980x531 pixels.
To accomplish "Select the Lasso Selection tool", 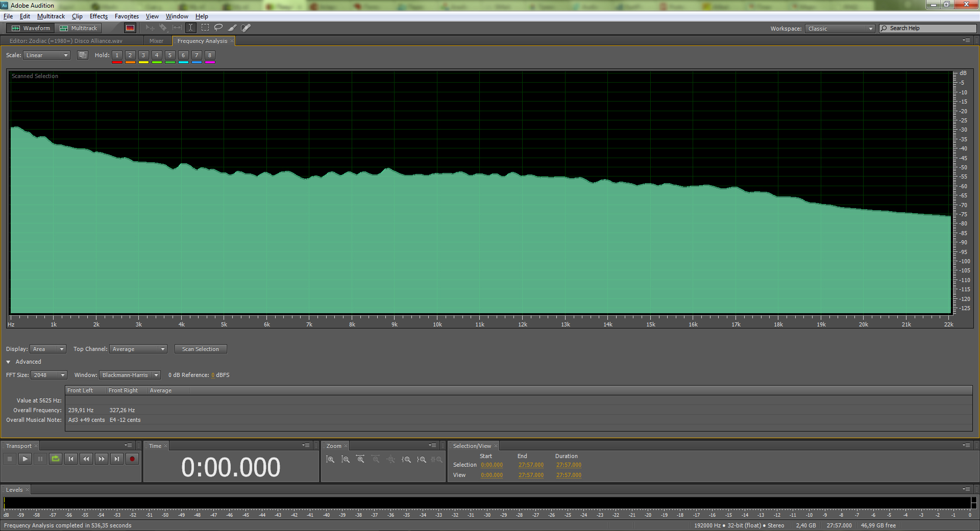I will click(x=218, y=28).
